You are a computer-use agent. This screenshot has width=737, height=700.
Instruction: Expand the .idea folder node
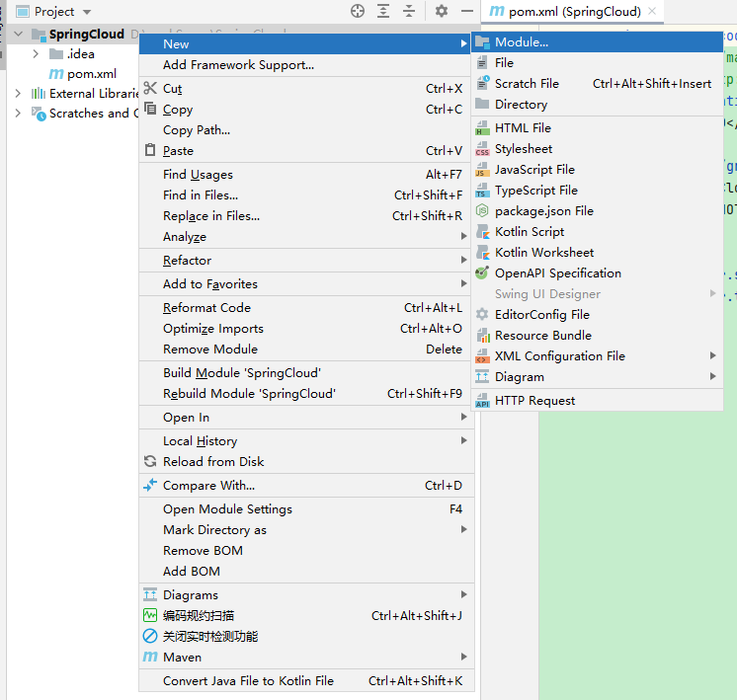(36, 53)
